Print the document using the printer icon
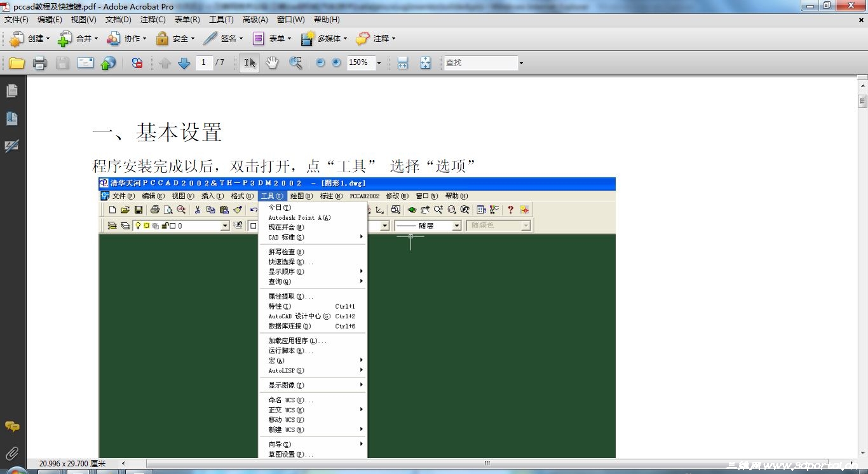The image size is (868, 474). [x=39, y=63]
